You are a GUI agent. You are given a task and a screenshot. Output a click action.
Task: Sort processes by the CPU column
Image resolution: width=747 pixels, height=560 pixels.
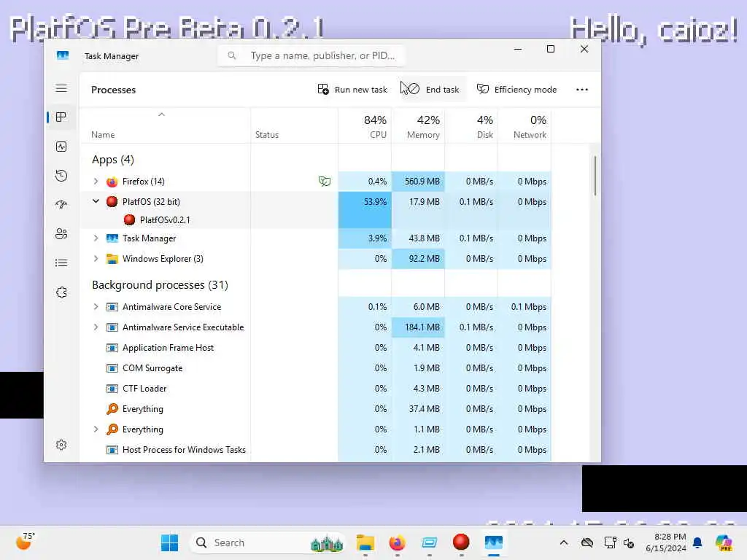[x=365, y=126]
